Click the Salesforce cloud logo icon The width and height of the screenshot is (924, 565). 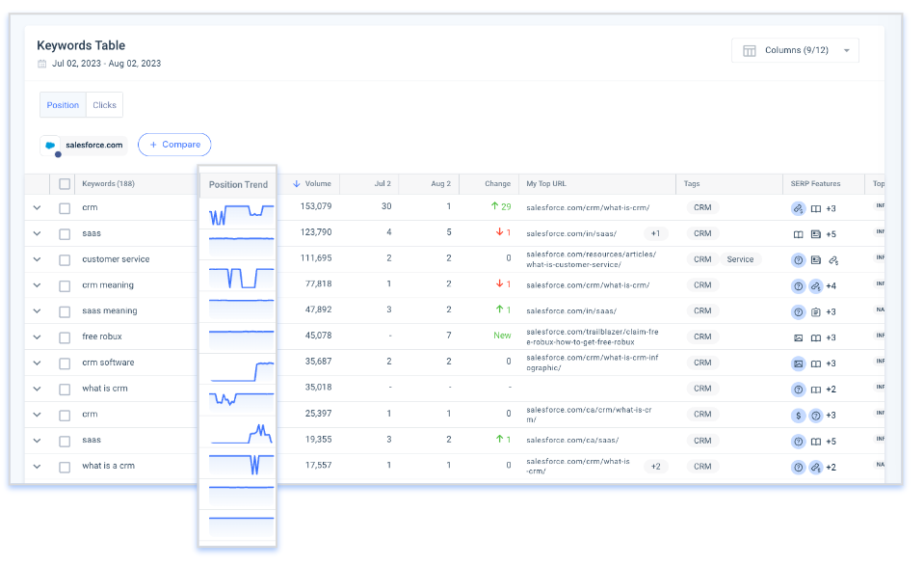pos(51,145)
